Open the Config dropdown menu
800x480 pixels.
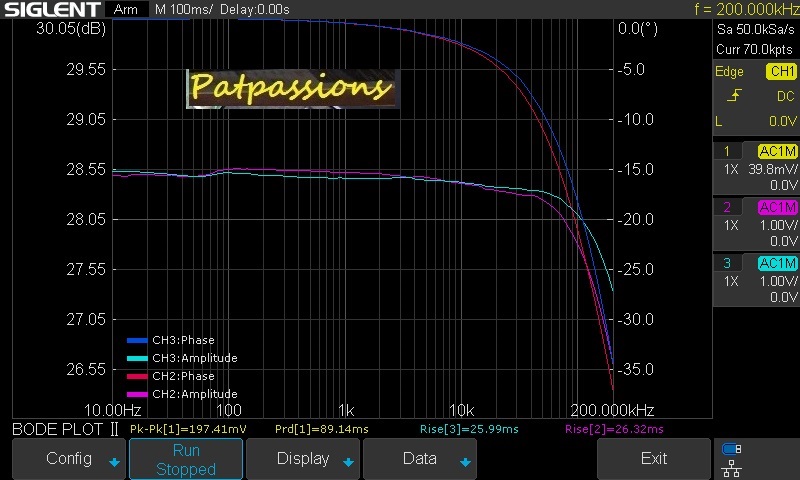pyautogui.click(x=69, y=459)
